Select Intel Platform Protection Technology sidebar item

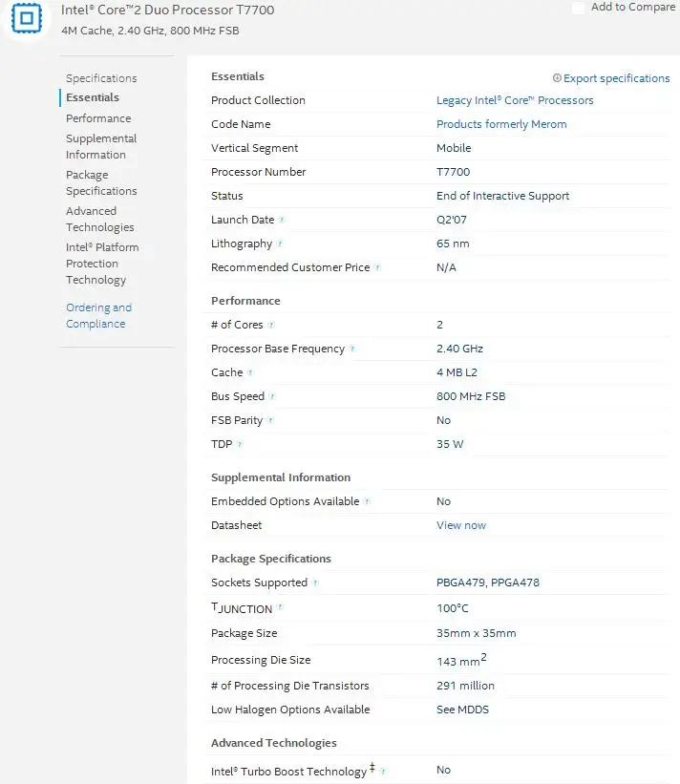point(102,264)
